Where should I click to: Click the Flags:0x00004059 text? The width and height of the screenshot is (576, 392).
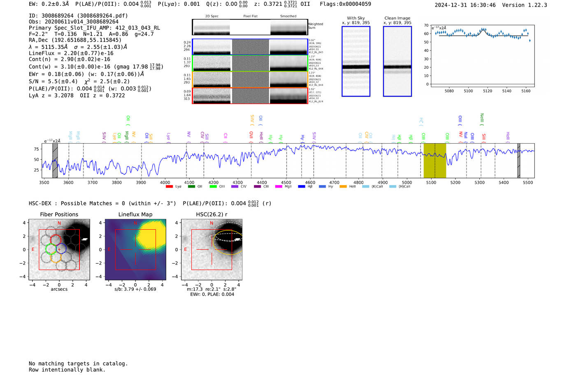pyautogui.click(x=345, y=4)
